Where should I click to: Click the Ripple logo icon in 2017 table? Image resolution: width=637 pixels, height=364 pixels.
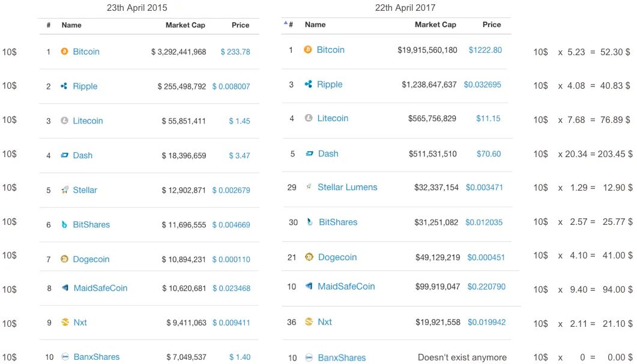tap(309, 84)
